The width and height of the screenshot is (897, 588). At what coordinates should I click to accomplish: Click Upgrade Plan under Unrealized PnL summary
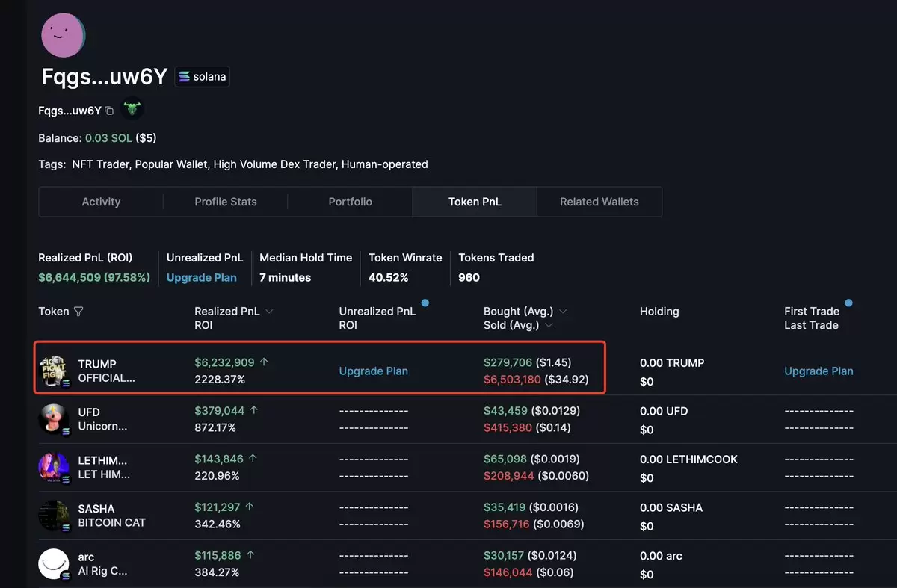(x=202, y=277)
